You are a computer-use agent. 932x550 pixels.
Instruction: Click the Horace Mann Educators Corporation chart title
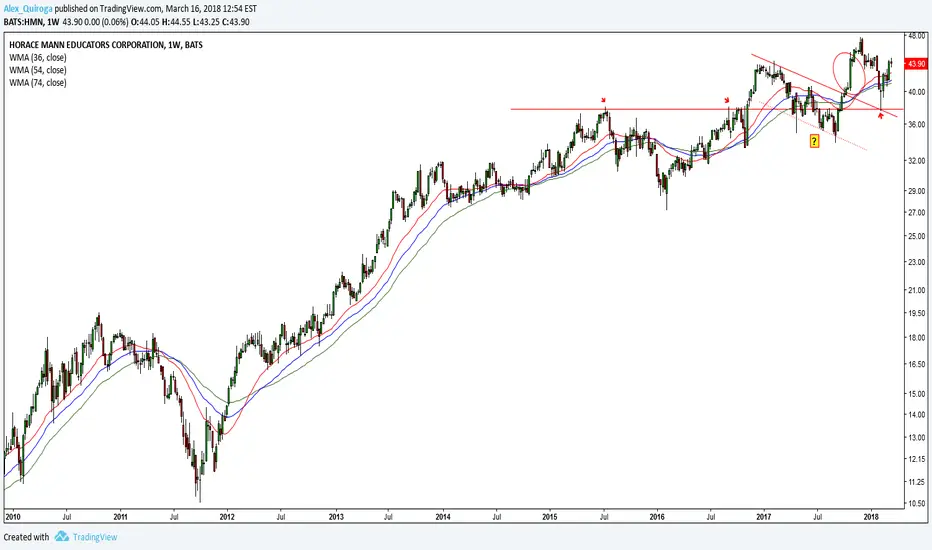pos(106,45)
